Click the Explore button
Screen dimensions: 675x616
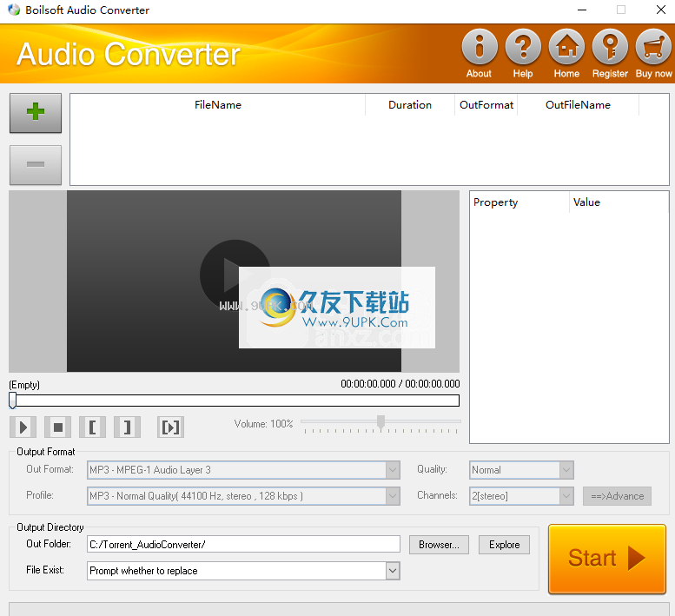(504, 545)
